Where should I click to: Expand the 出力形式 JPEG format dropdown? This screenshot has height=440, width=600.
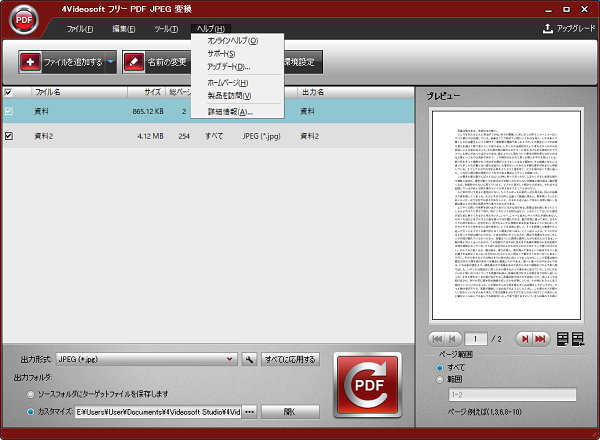(230, 359)
